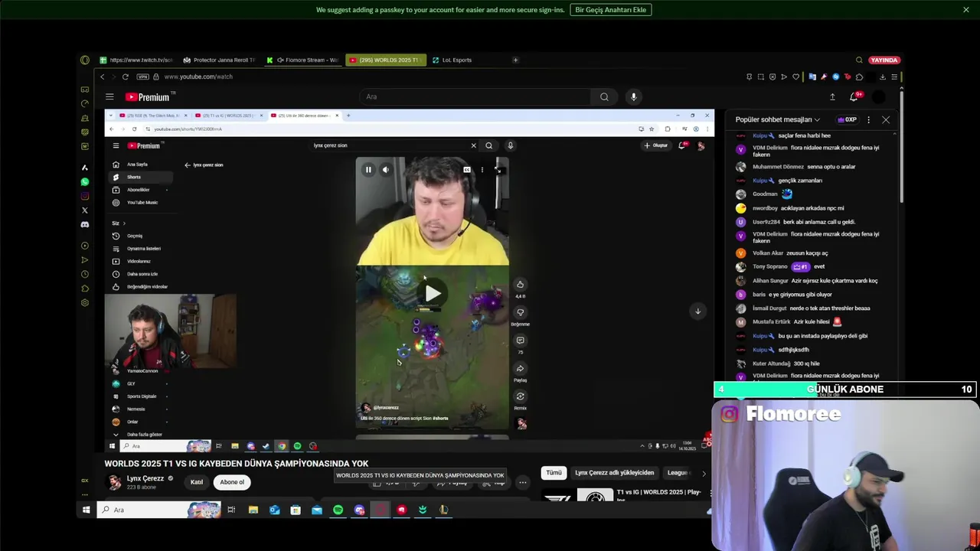Click the Bir Geçiş Anahtarı Ekle button
980x551 pixels.
click(610, 10)
